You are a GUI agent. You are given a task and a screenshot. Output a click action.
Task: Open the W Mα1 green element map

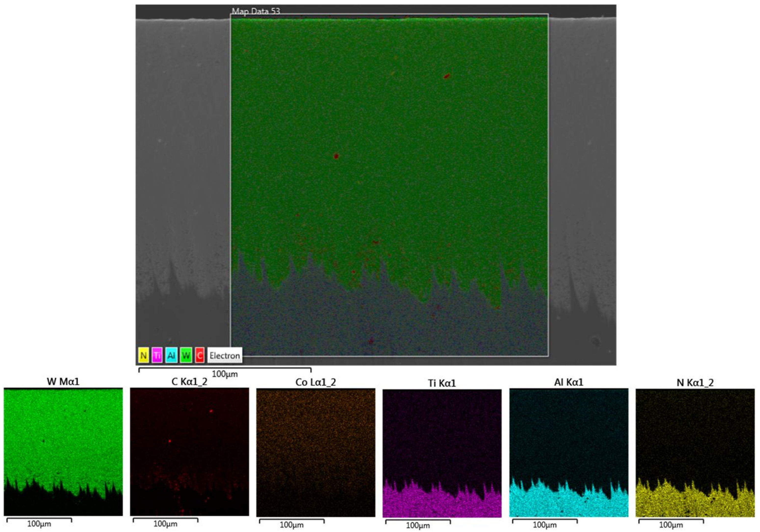(x=63, y=452)
